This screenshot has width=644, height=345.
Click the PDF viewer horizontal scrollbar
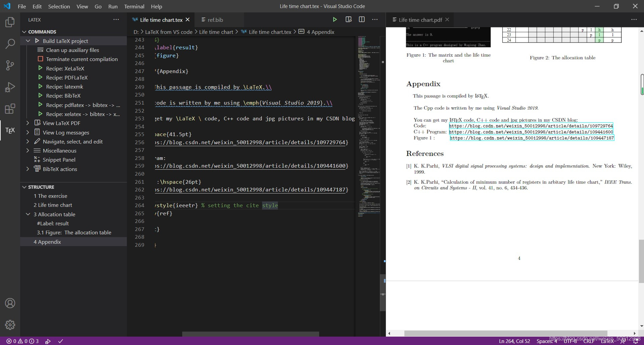[506, 333]
